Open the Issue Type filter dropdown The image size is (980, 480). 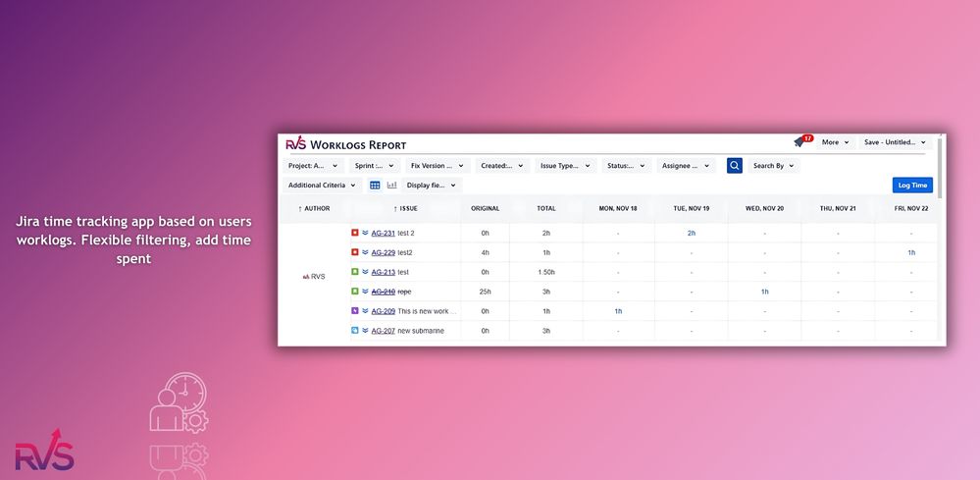566,166
